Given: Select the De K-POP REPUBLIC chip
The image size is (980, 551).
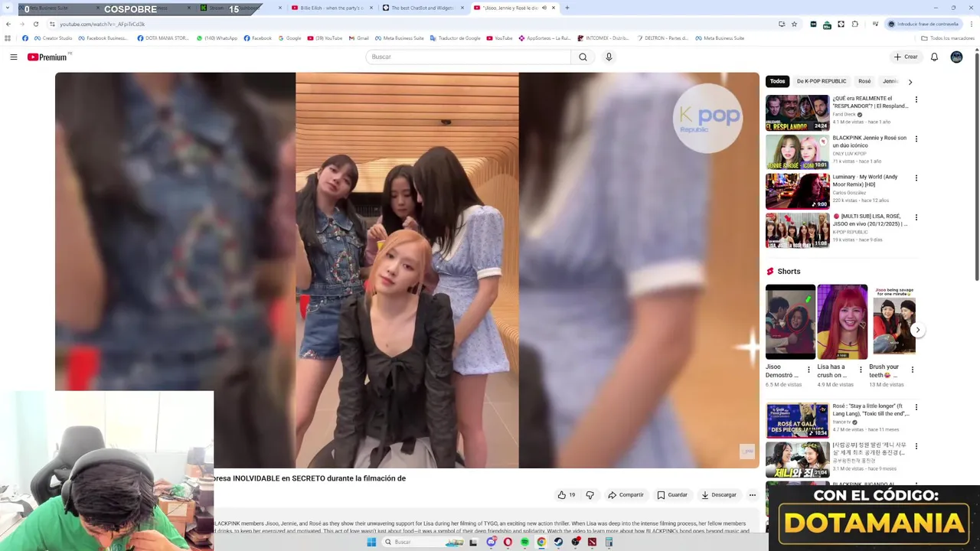Looking at the screenshot, I should point(822,81).
